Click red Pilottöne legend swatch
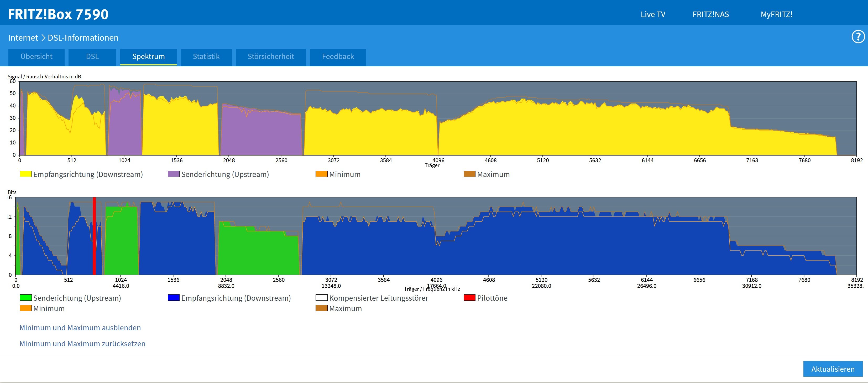The image size is (868, 383). pyautogui.click(x=469, y=298)
